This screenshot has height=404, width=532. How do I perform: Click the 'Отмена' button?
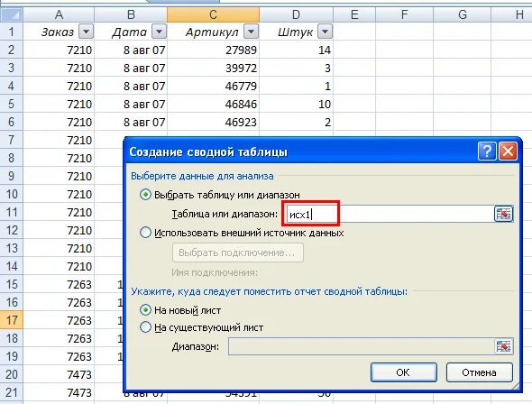pyautogui.click(x=479, y=372)
